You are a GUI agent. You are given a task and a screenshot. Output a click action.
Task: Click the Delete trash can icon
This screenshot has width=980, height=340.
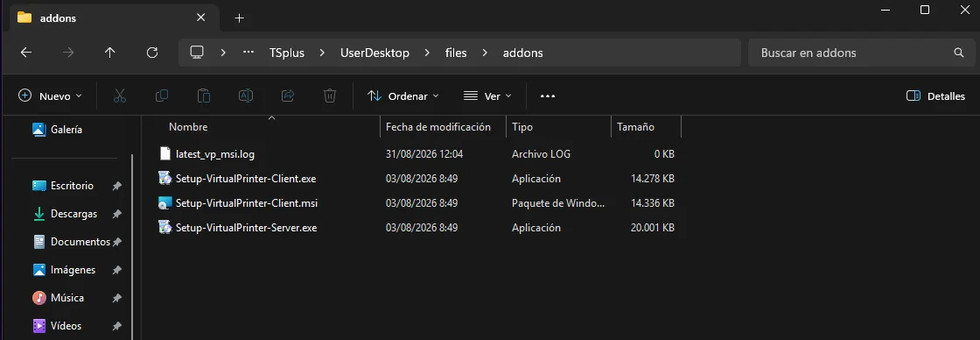click(x=329, y=96)
